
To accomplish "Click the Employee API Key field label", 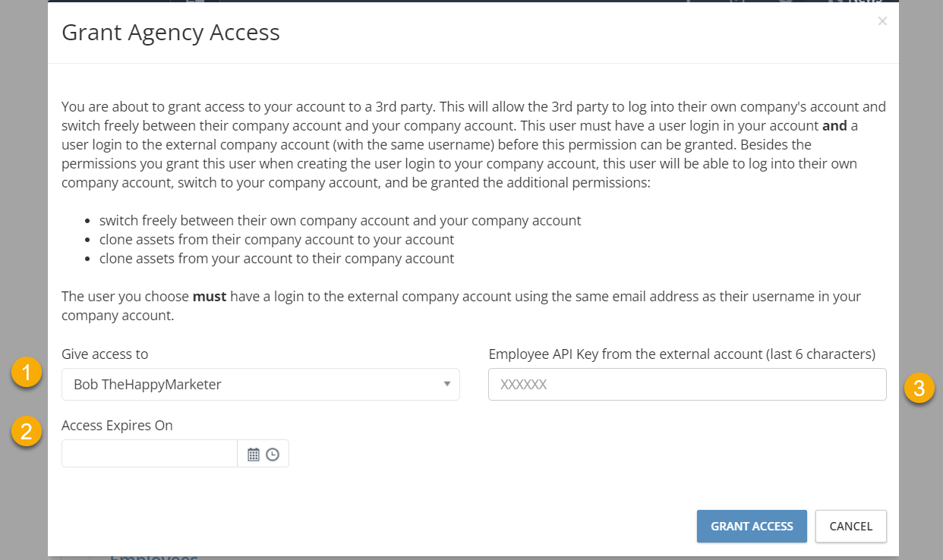I will [682, 354].
